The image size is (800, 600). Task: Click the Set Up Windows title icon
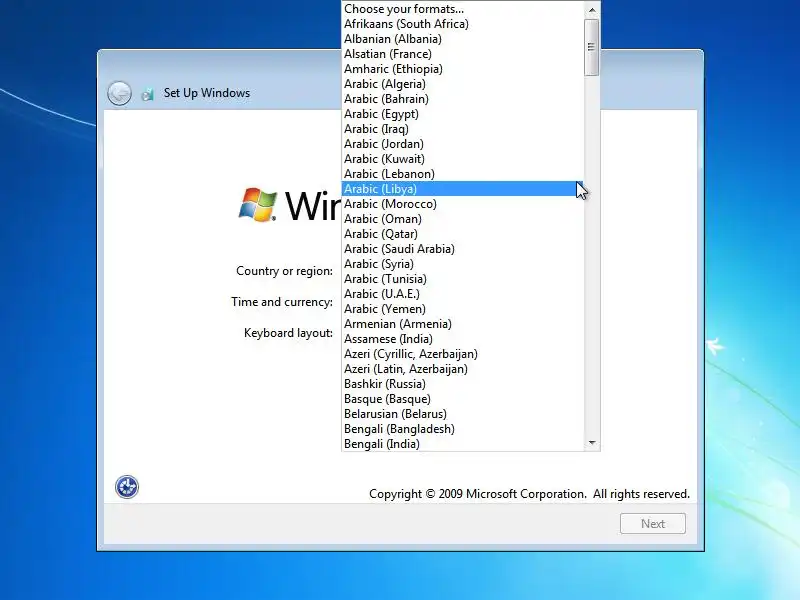click(148, 94)
